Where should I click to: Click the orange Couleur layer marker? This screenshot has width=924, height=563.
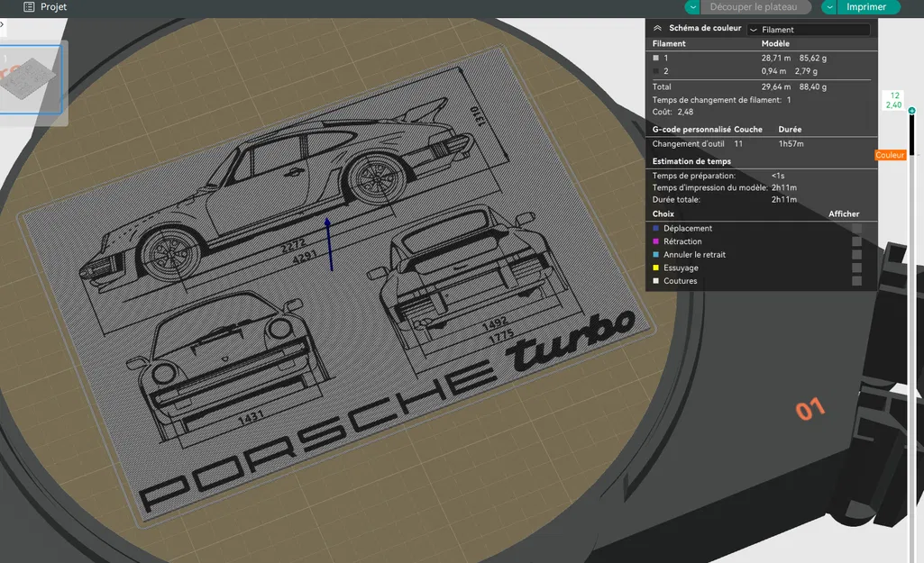coord(889,156)
